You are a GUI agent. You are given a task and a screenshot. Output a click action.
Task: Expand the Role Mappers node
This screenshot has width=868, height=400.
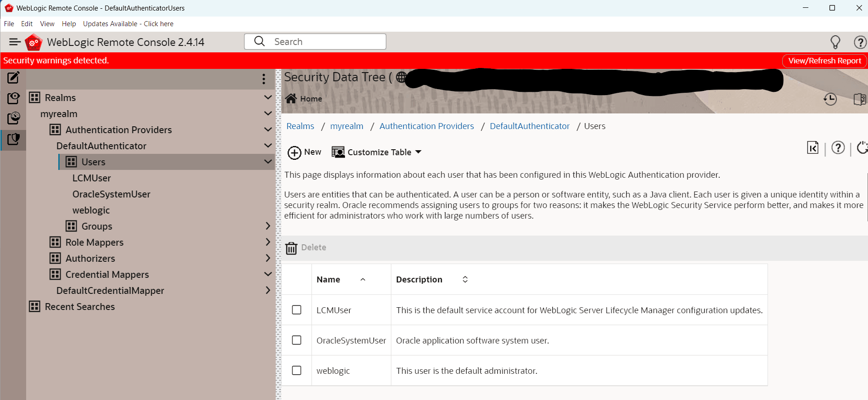pos(268,242)
